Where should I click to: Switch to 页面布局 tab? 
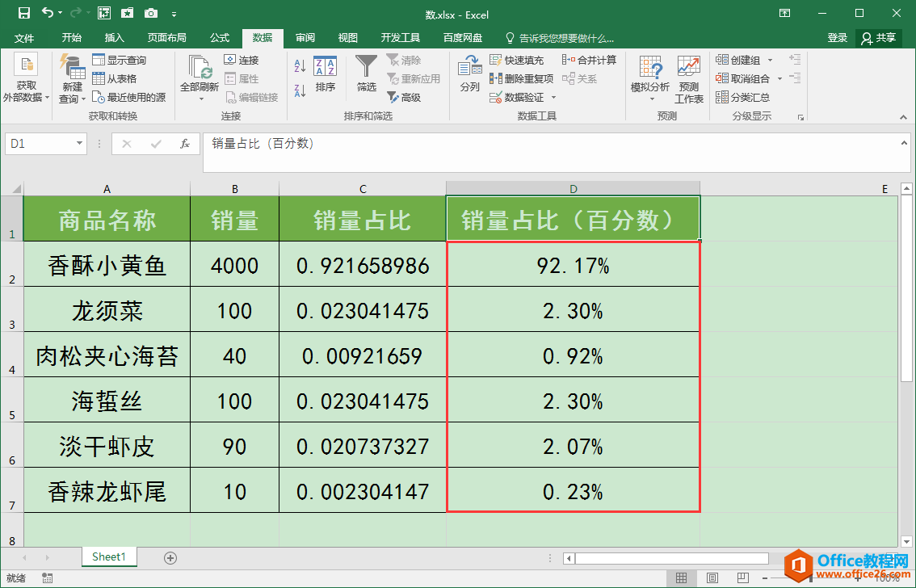pos(167,38)
